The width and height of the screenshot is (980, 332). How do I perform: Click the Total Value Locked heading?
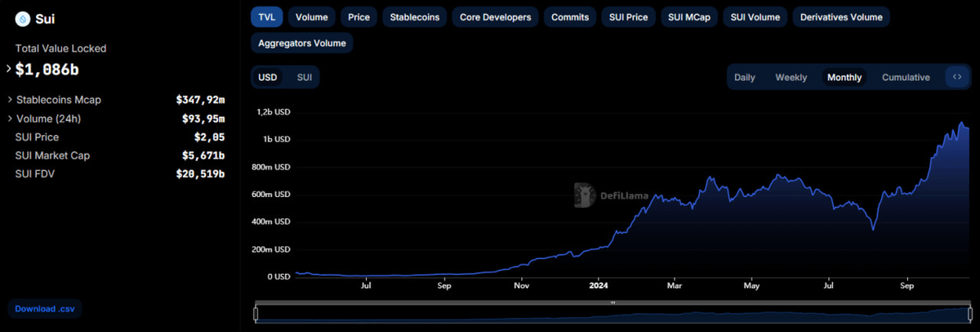pyautogui.click(x=60, y=48)
